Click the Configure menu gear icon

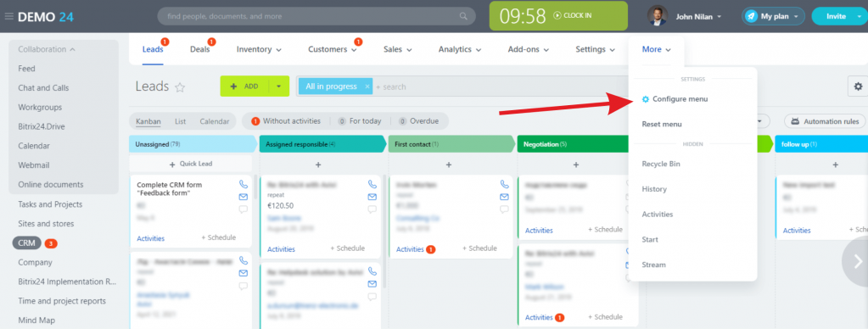tap(645, 99)
